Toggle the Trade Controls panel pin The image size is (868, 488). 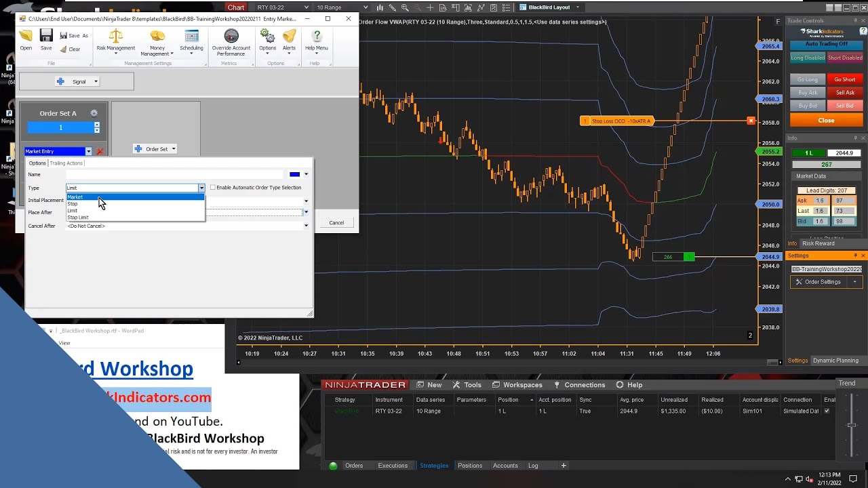854,21
